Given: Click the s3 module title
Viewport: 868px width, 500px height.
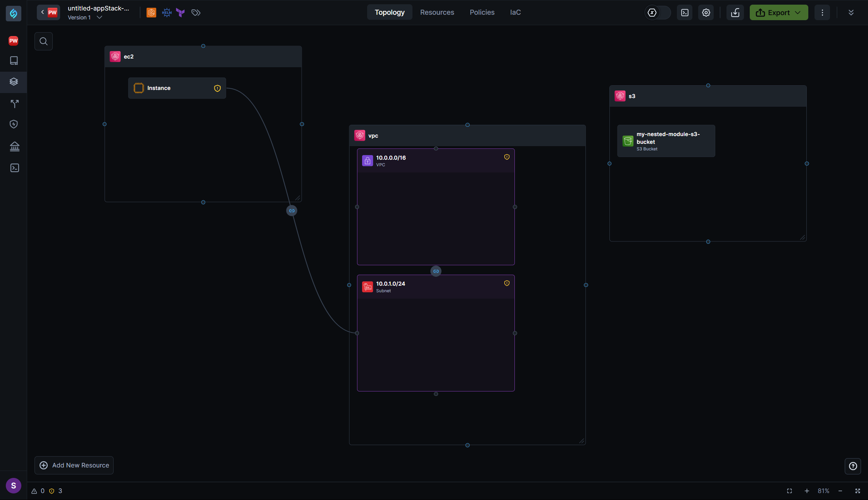Looking at the screenshot, I should click(x=632, y=96).
